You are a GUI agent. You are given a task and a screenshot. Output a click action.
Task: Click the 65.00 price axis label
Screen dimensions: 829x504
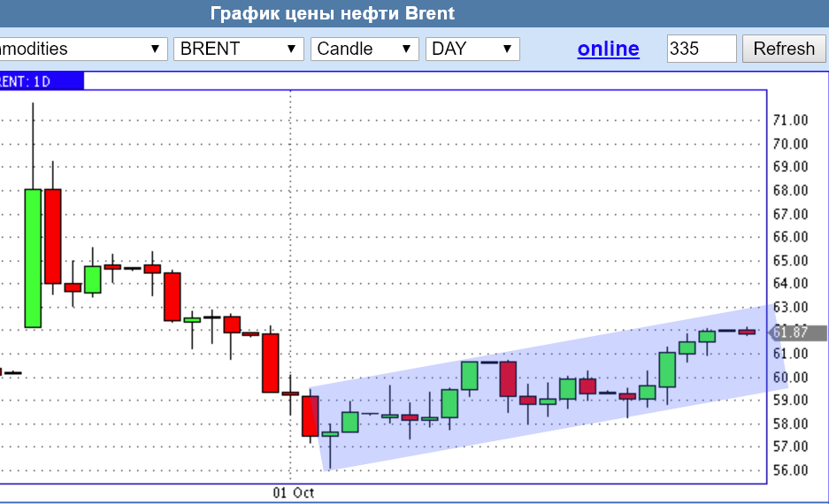point(790,261)
